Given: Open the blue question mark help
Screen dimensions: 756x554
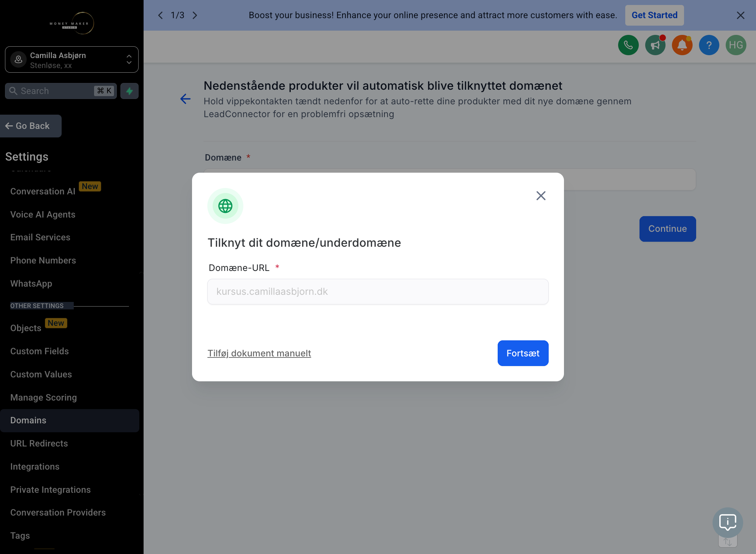Looking at the screenshot, I should (x=709, y=45).
